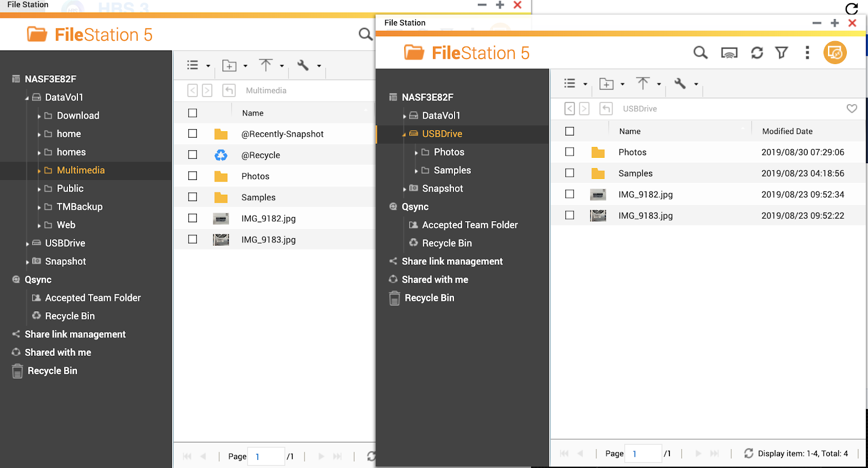The width and height of the screenshot is (868, 468).
Task: Open network media player icon in front window
Action: (x=729, y=53)
